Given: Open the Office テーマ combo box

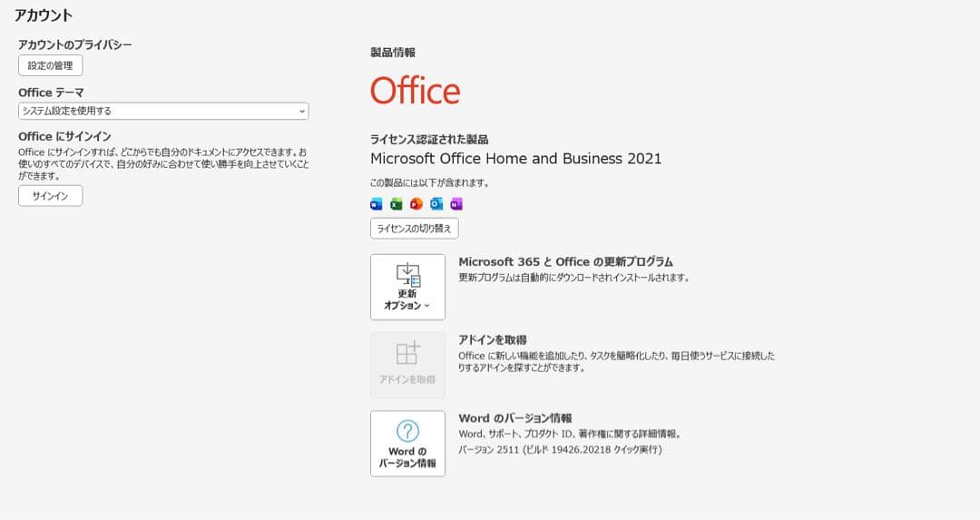Looking at the screenshot, I should tap(163, 111).
